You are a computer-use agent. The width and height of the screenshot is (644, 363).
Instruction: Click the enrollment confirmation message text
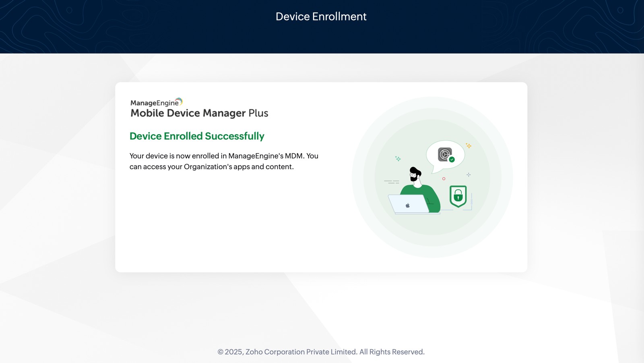[x=223, y=161]
